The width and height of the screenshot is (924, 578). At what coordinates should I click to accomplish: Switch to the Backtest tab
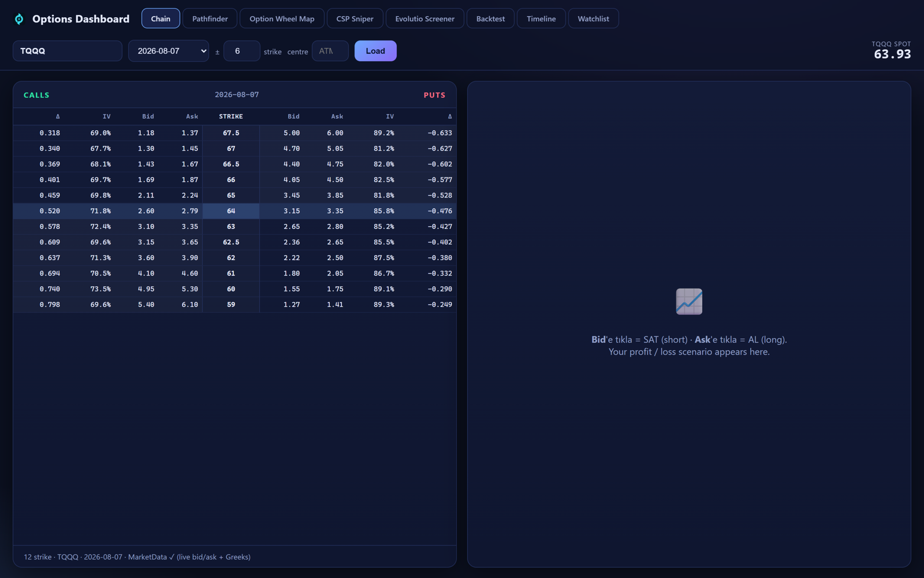click(490, 18)
